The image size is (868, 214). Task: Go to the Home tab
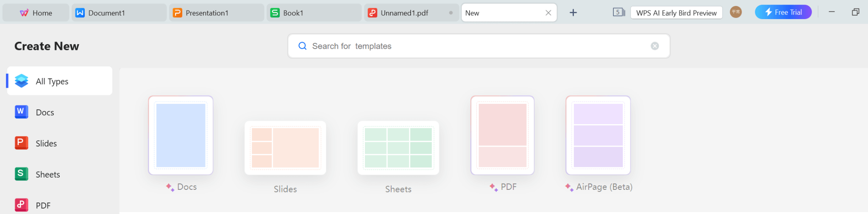[x=36, y=13]
